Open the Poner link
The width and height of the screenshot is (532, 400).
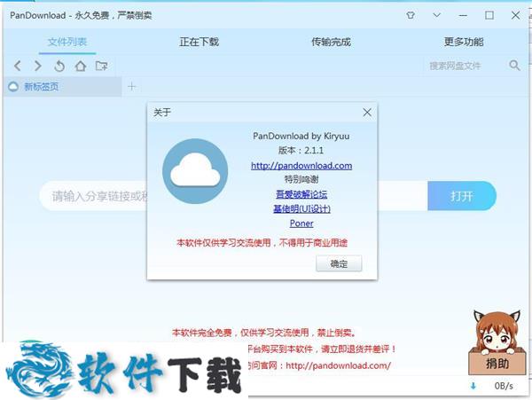(301, 224)
